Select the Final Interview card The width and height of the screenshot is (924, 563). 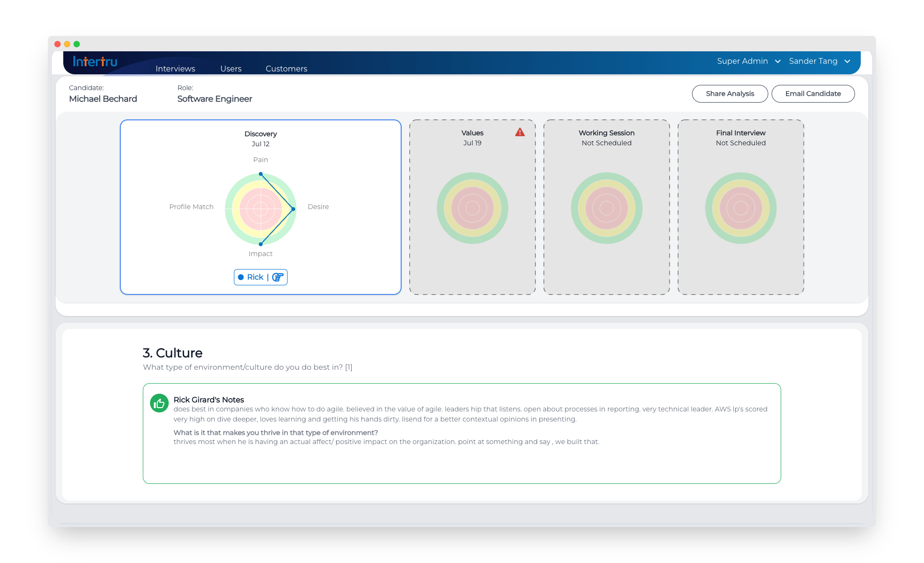740,207
